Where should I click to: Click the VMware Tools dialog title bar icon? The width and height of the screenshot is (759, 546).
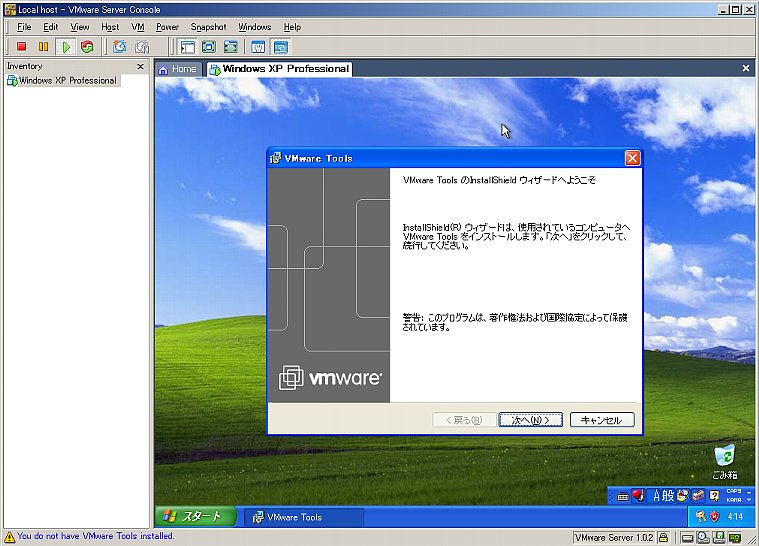275,158
